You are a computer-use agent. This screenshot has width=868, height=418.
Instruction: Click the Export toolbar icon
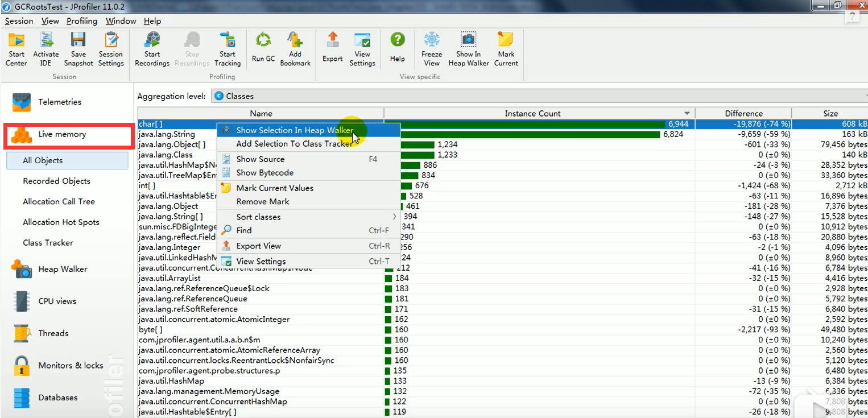tap(333, 48)
